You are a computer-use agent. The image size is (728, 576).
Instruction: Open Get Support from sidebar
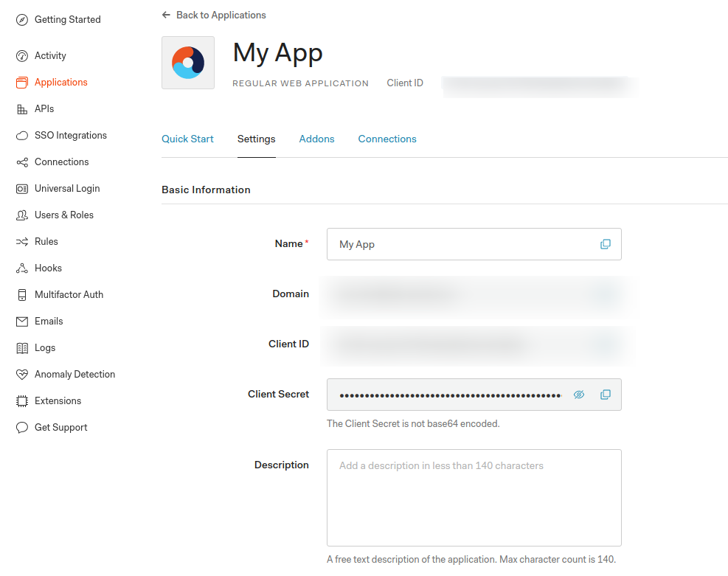(x=60, y=428)
